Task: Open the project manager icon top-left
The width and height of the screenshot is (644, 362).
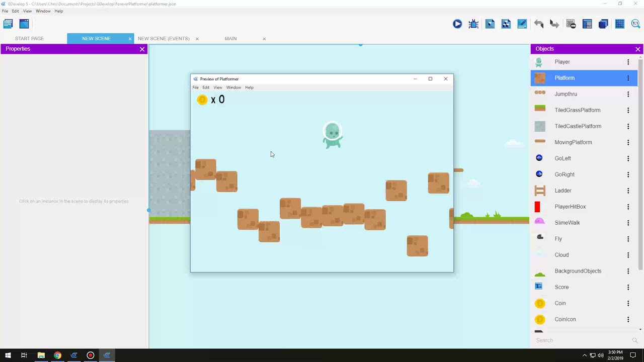Action: [8, 24]
